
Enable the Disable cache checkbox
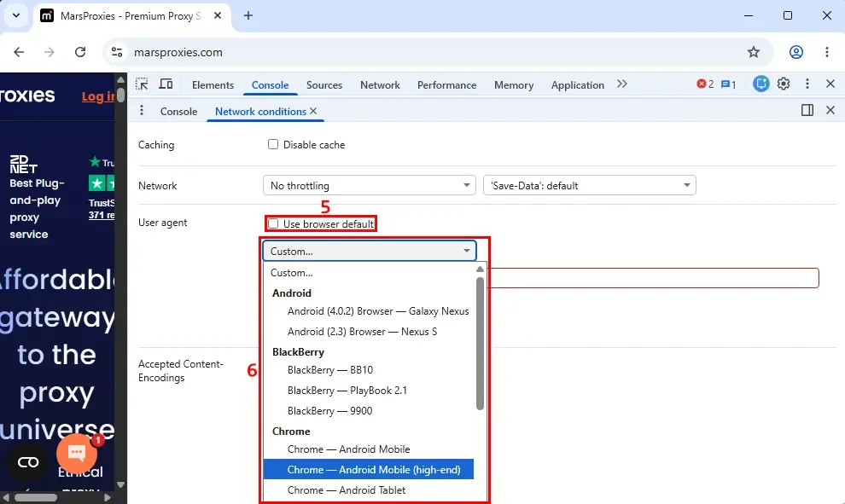[273, 144]
